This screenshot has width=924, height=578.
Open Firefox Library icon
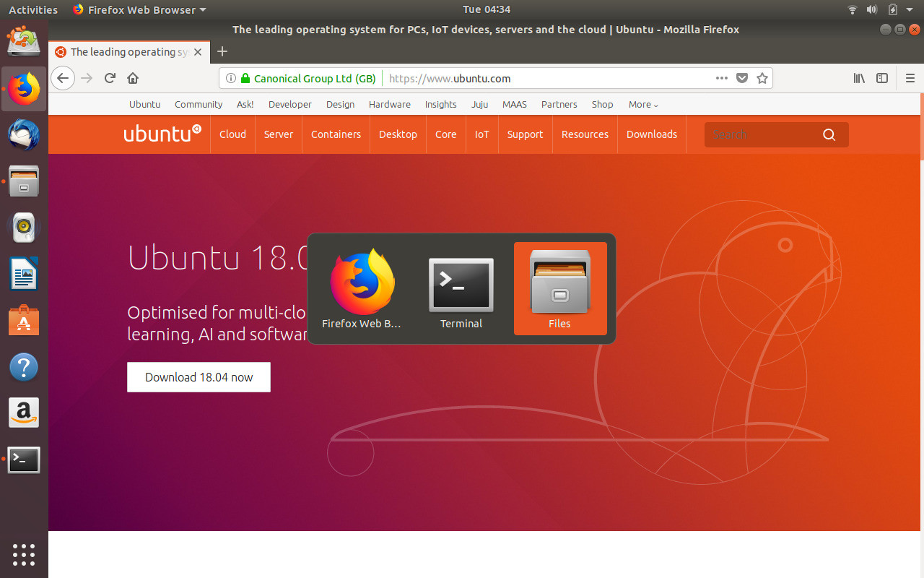tap(859, 78)
